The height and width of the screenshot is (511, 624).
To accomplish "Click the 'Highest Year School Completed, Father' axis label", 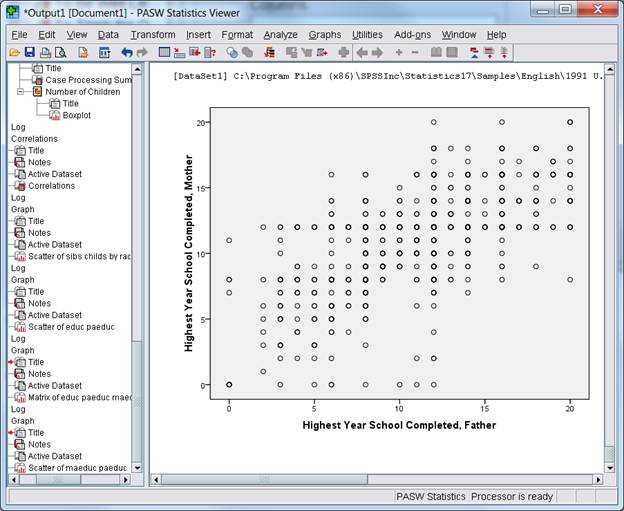I will click(399, 425).
